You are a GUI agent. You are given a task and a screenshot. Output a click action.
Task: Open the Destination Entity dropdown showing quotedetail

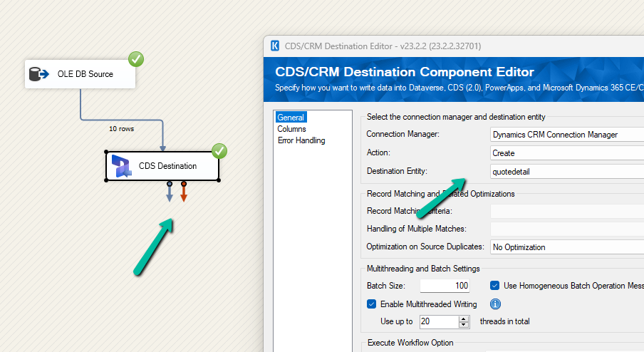point(567,172)
